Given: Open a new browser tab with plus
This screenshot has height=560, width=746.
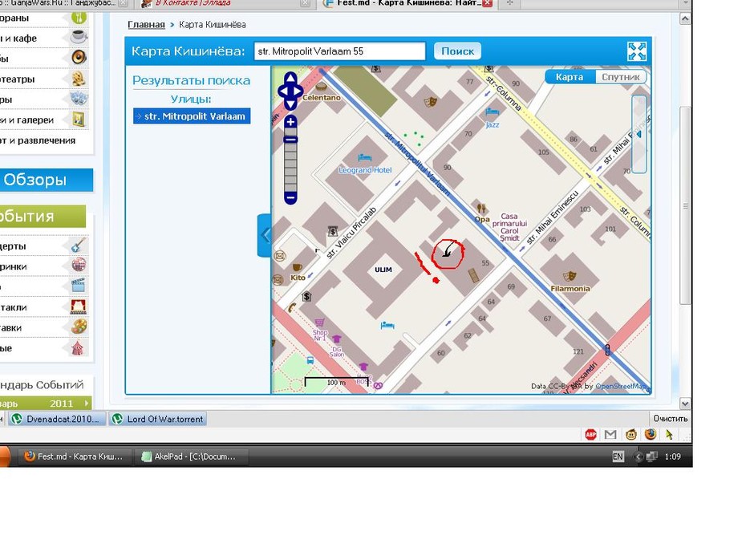Looking at the screenshot, I should (509, 3).
